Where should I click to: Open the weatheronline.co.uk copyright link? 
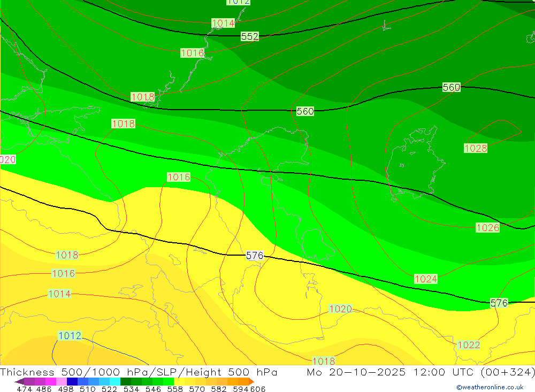point(490,387)
